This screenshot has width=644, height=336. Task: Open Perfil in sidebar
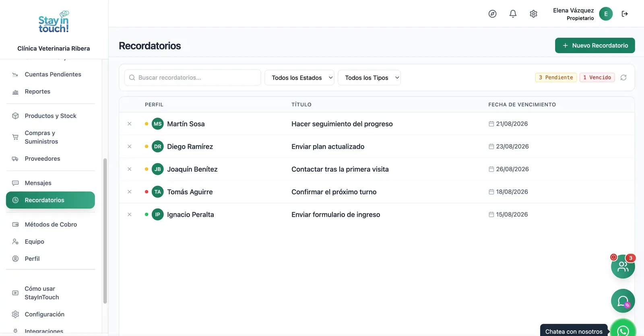click(50, 259)
